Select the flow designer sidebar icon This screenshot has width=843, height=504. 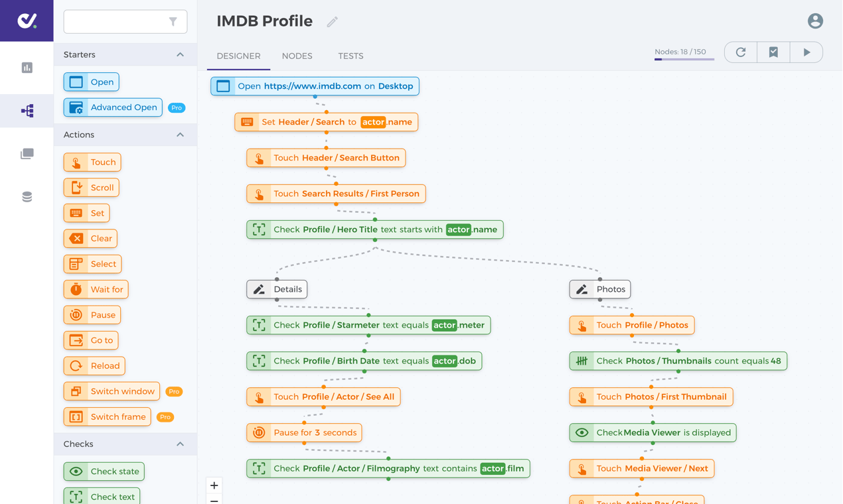(x=27, y=111)
